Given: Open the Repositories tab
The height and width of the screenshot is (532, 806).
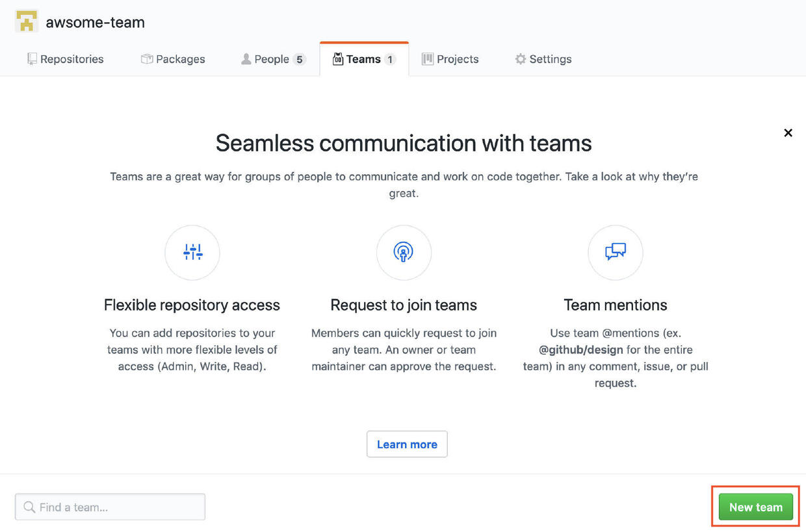Looking at the screenshot, I should (65, 59).
